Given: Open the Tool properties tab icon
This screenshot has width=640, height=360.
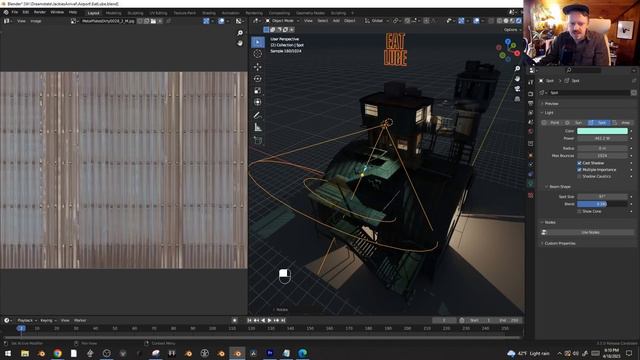Looking at the screenshot, I should pyautogui.click(x=531, y=83).
